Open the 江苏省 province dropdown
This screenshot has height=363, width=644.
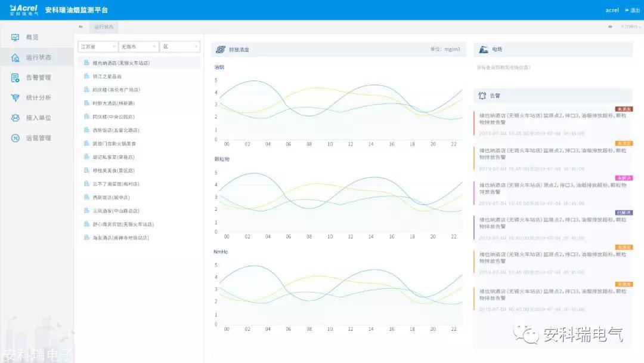tap(97, 47)
